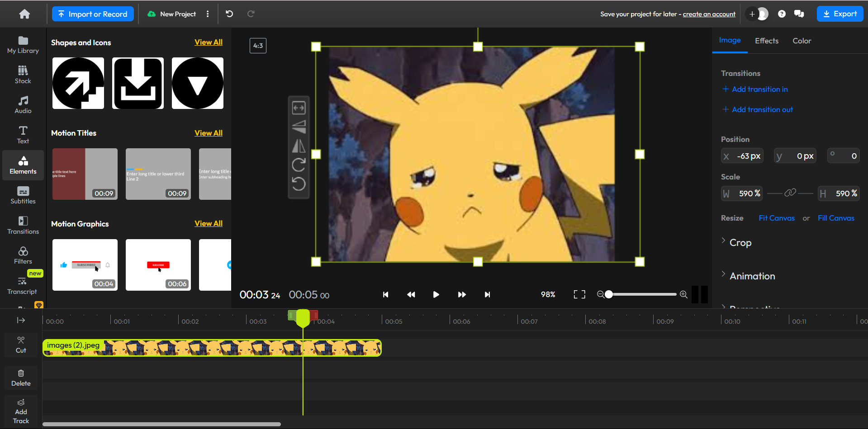Screen dimensions: 868x429
Task: Expand the Animation section
Action: [x=752, y=276]
